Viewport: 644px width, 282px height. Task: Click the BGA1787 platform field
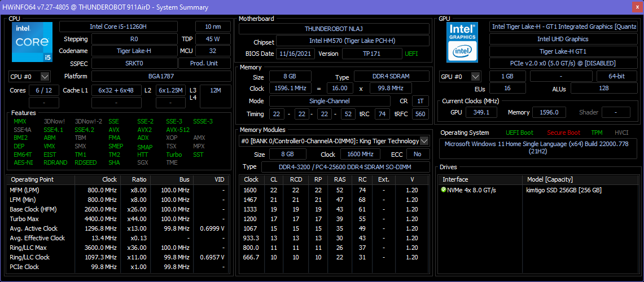pos(161,76)
